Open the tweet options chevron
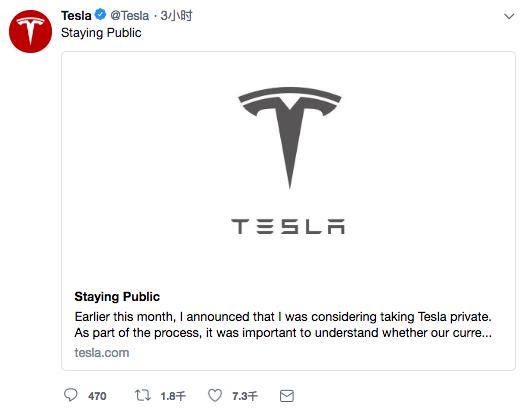This screenshot has width=526, height=411. coord(509,16)
